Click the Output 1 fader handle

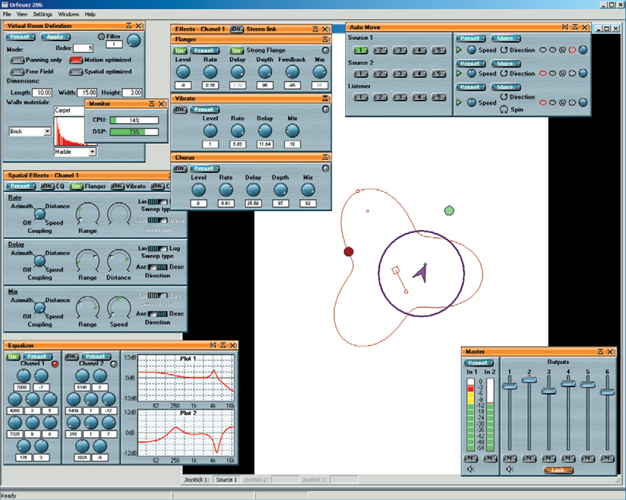click(x=509, y=386)
